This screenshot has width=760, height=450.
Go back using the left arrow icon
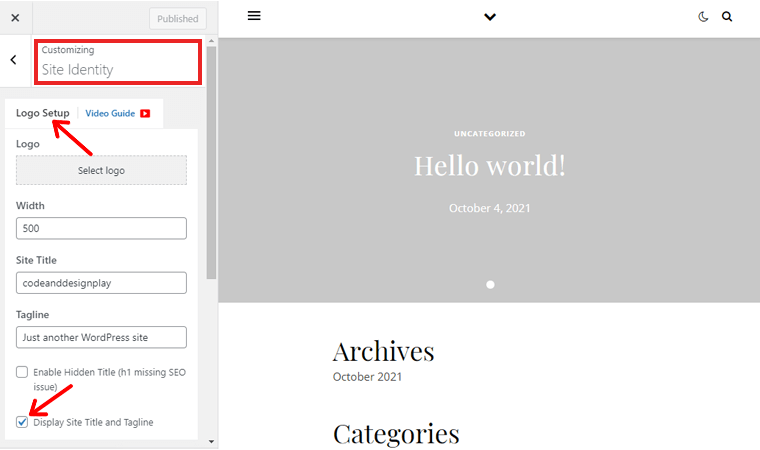pos(14,60)
